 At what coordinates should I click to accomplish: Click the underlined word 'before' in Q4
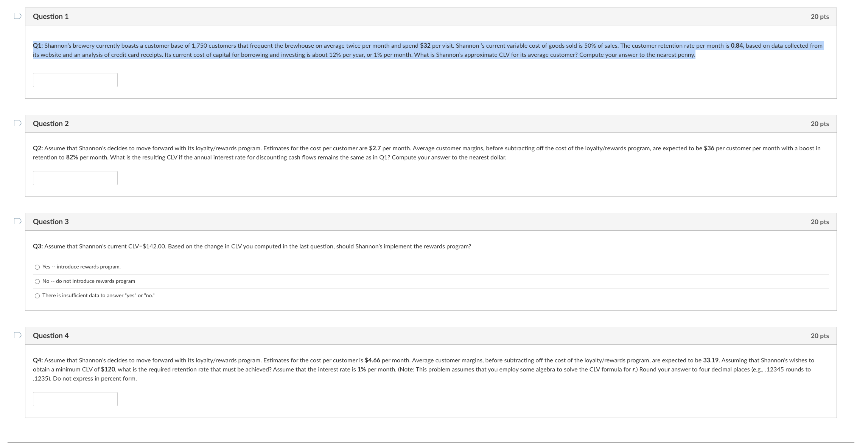tap(493, 360)
